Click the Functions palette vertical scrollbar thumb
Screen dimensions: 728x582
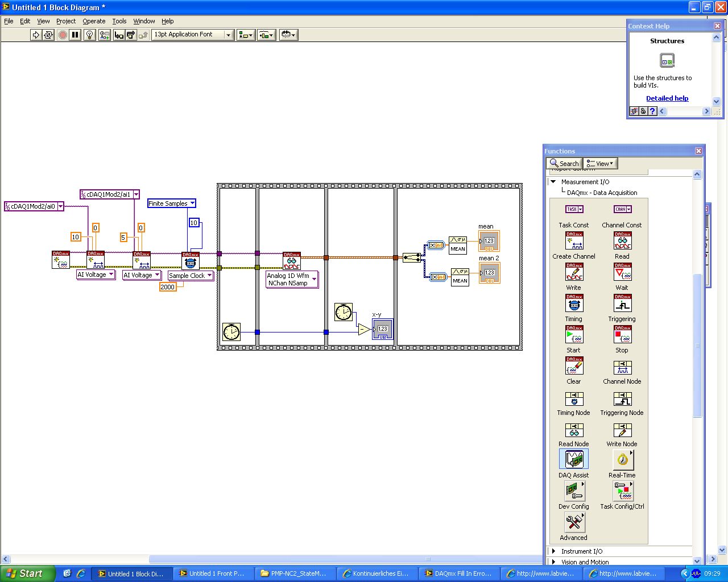point(697,346)
